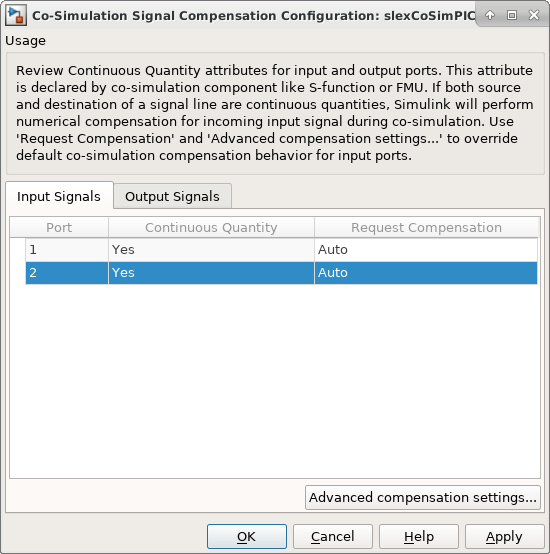The width and height of the screenshot is (550, 554).
Task: Click the Simulink dialog icon in title bar
Action: point(16,16)
